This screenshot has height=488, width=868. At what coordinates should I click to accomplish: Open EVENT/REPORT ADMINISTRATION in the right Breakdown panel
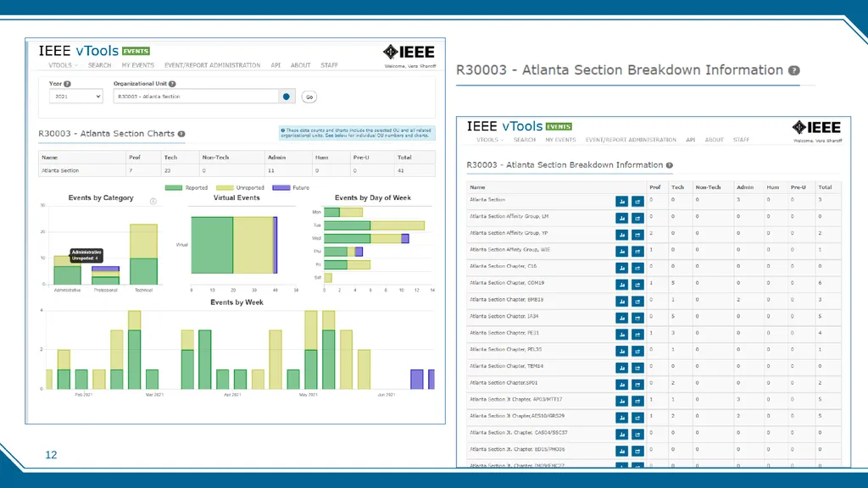point(631,140)
